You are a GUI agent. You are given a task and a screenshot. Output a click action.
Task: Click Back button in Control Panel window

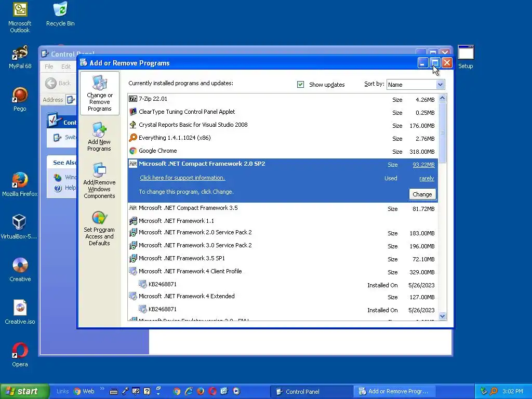(58, 83)
